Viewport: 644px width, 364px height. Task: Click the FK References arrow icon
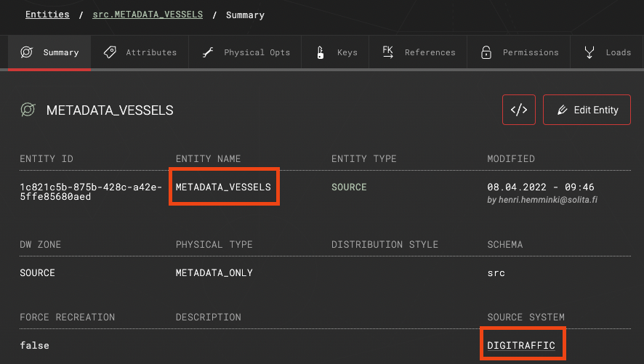click(387, 52)
